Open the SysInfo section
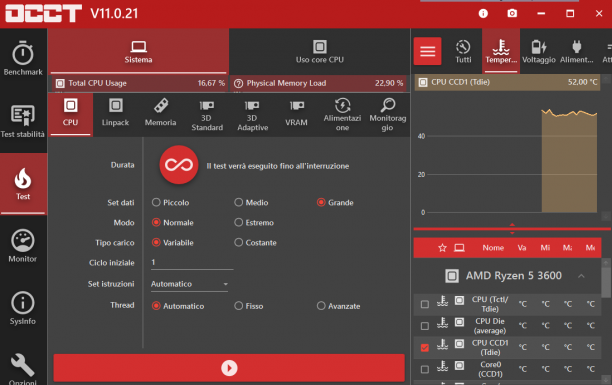Viewport: 612px width, 385px height. [x=23, y=308]
